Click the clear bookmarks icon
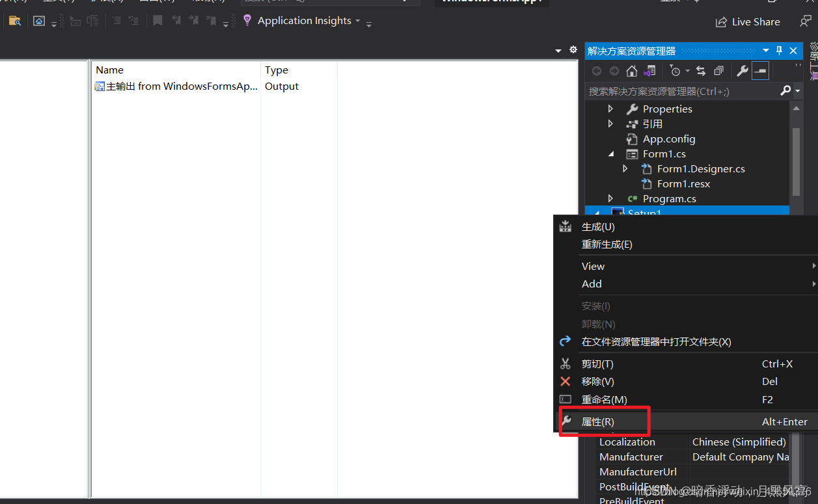The image size is (818, 504). pyautogui.click(x=211, y=21)
